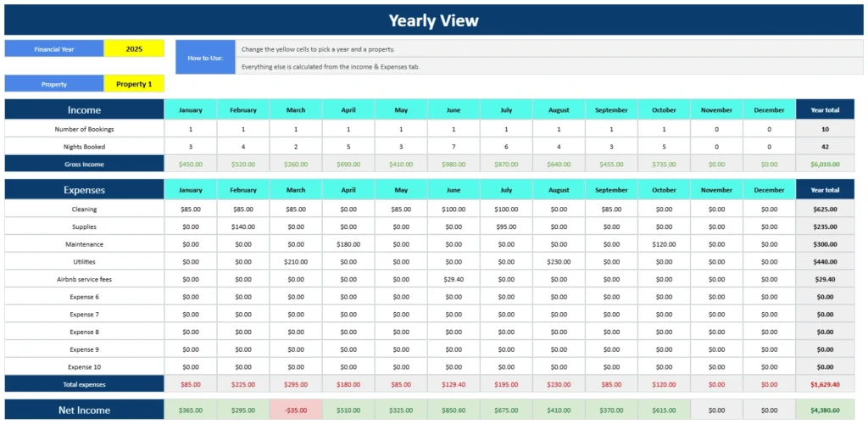Select the Nights Booked row label
868x424 pixels.
click(84, 147)
